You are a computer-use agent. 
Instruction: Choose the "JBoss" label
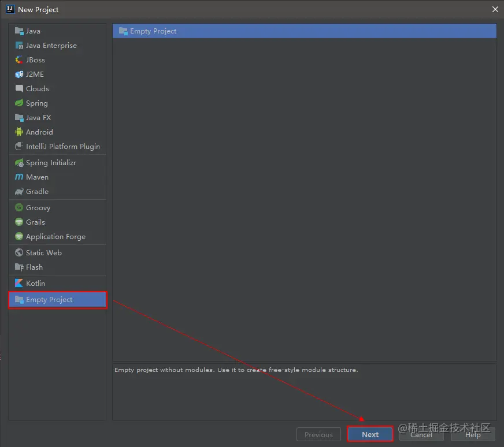click(x=35, y=60)
